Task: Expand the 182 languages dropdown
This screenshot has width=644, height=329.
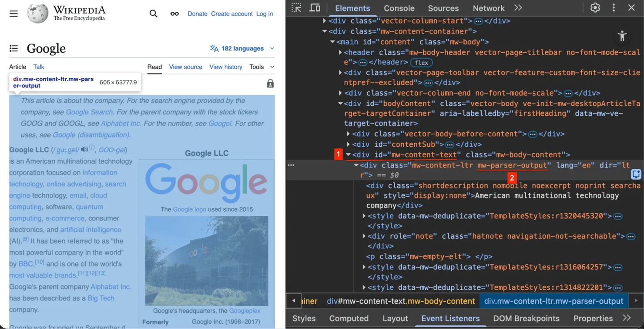Action: (242, 48)
